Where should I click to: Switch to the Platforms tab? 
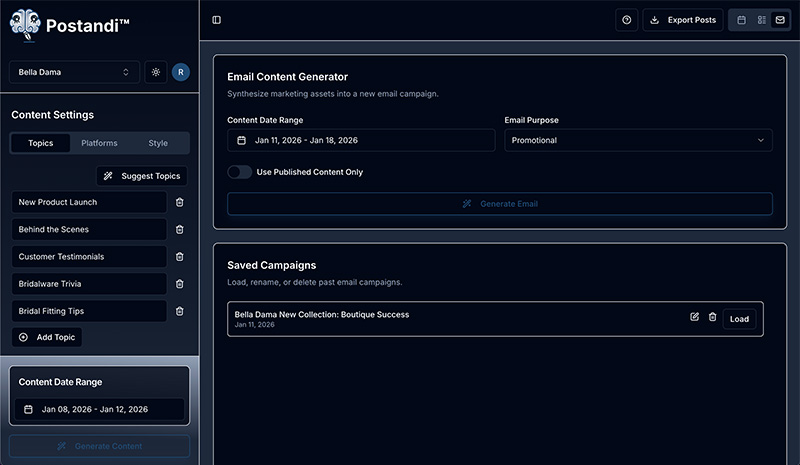(x=99, y=143)
